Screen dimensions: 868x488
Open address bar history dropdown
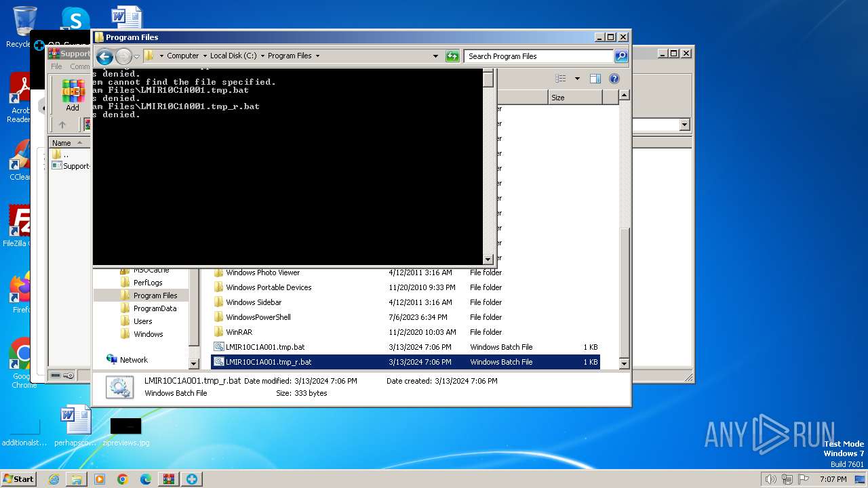(x=435, y=56)
